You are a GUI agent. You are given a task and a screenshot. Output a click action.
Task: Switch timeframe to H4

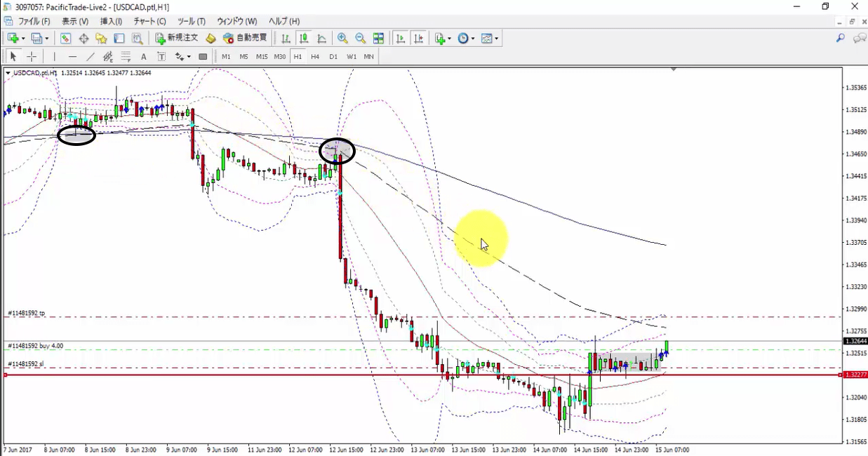click(315, 57)
